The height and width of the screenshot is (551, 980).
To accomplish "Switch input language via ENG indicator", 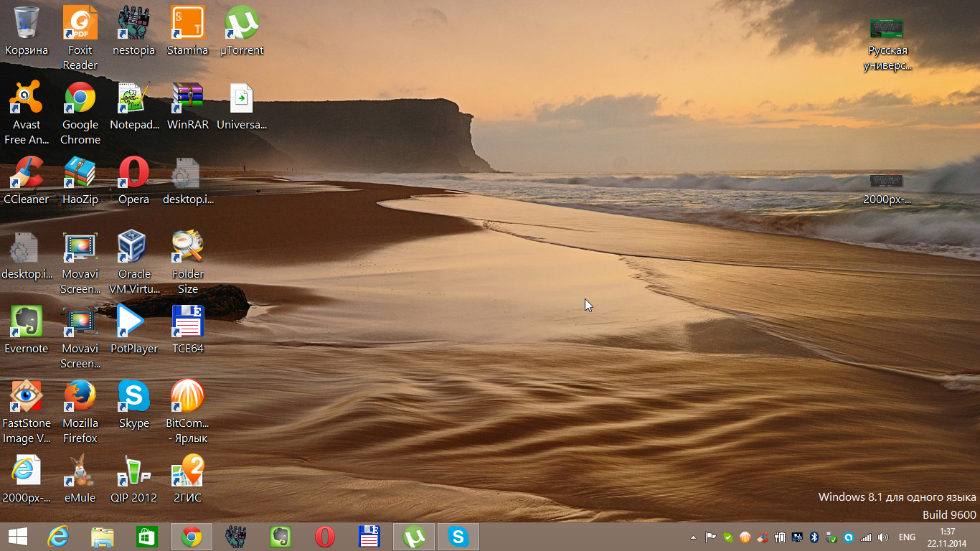I will tap(907, 537).
